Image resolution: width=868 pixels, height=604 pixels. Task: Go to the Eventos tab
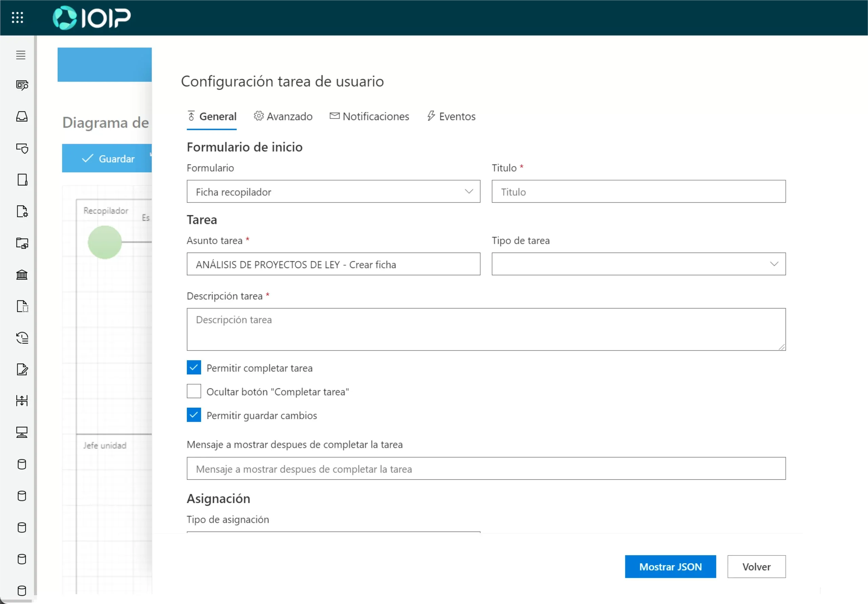click(x=451, y=116)
